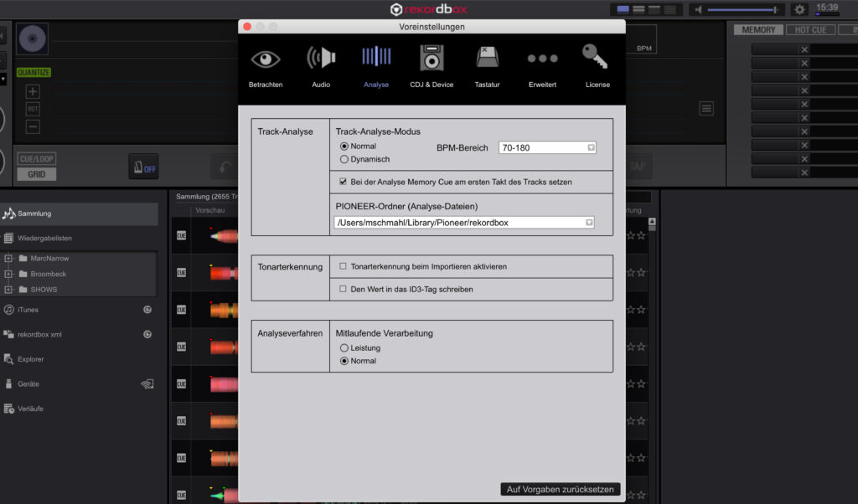
Task: Open the CDJ & Device preferences tab
Action: click(432, 67)
